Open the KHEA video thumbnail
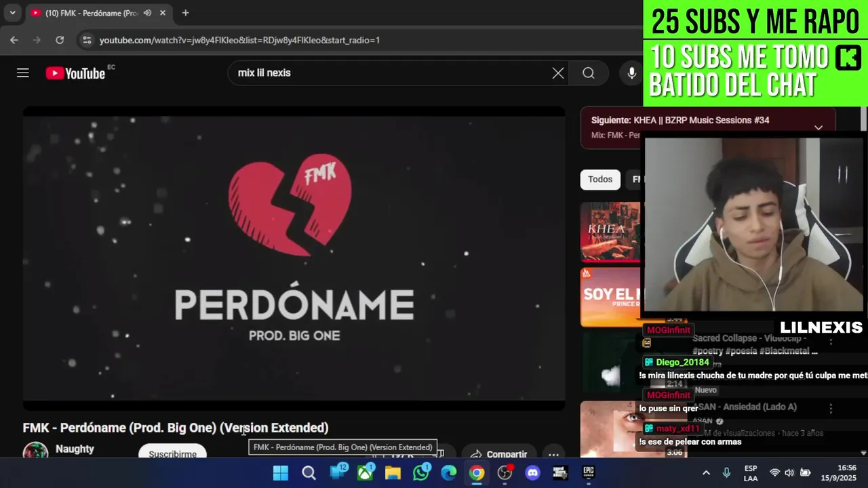This screenshot has width=868, height=488. (611, 232)
